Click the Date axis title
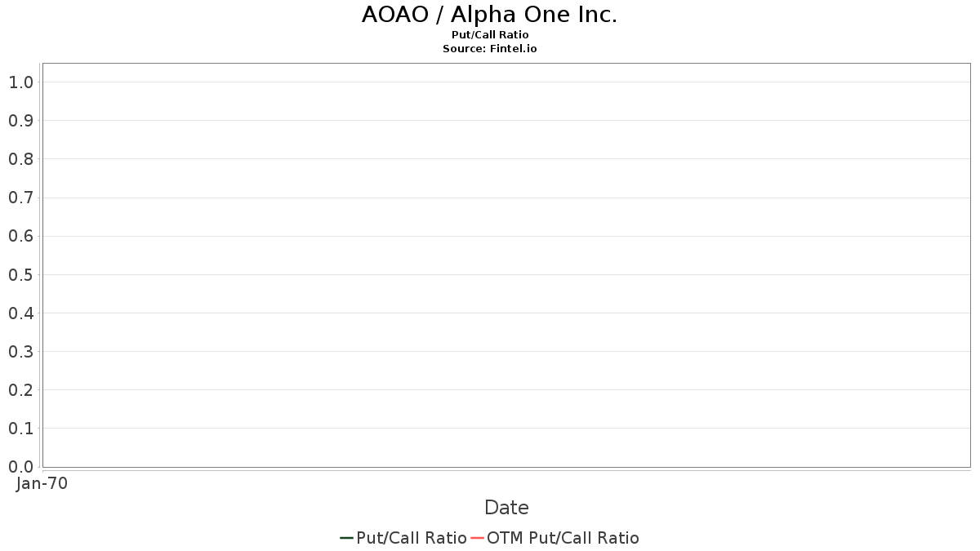This screenshot has height=551, width=980. click(x=506, y=508)
